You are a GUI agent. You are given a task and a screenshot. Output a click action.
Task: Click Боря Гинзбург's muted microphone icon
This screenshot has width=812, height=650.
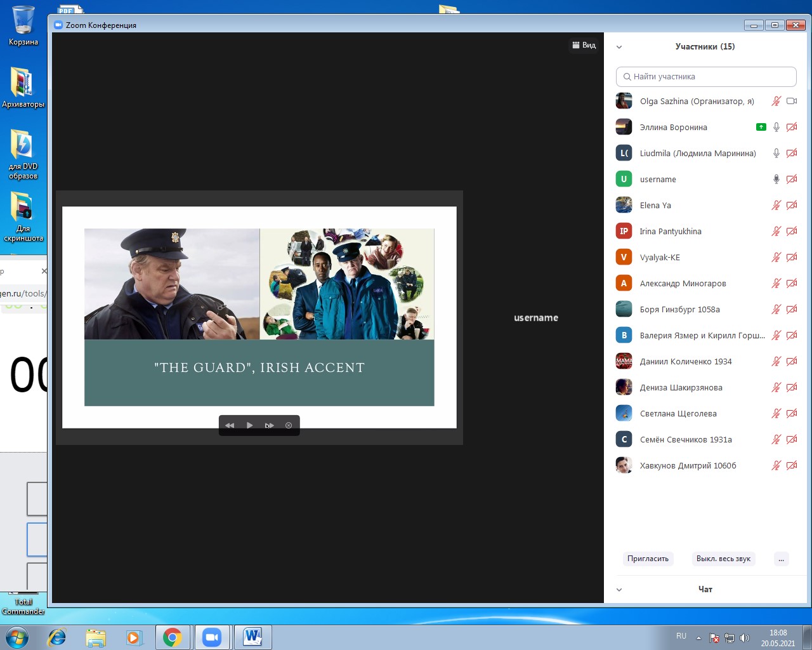[x=776, y=309]
